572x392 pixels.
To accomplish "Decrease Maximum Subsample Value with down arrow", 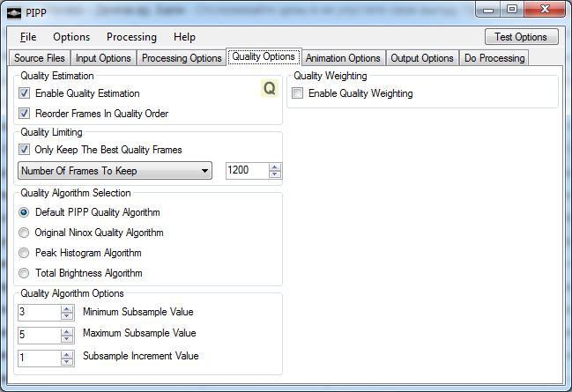I will pos(67,339).
